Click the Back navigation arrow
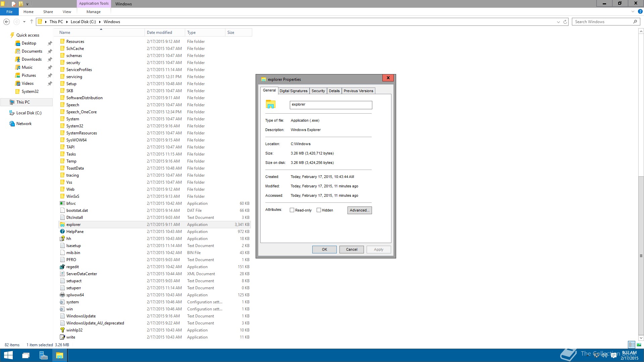Screen dimensions: 644x362 tap(6, 22)
